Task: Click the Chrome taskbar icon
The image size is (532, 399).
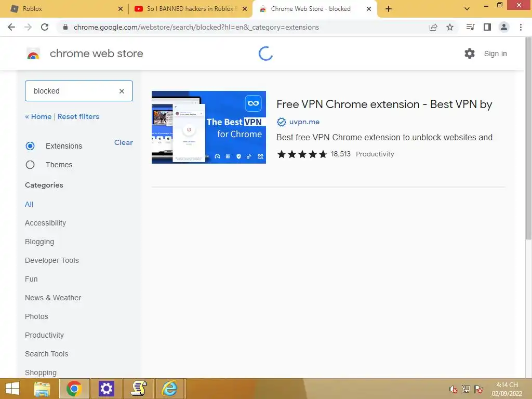Action: tap(74, 389)
